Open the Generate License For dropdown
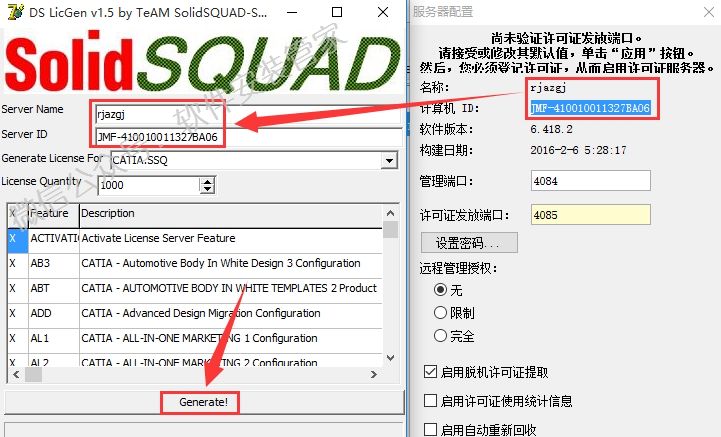721x437 pixels. [x=389, y=161]
